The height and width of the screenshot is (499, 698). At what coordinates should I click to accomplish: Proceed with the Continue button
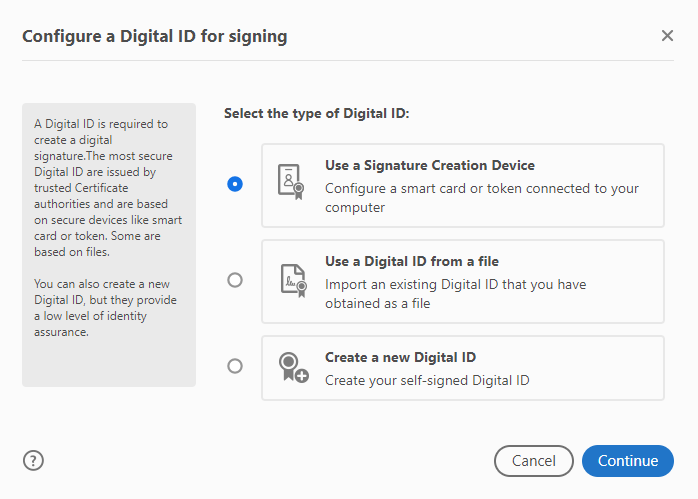(628, 461)
